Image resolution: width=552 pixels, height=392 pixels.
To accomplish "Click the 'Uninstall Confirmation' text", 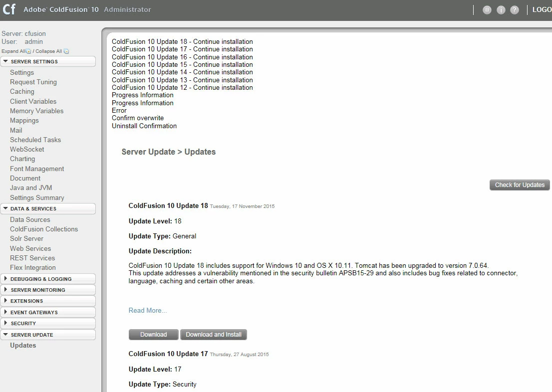I will point(144,126).
